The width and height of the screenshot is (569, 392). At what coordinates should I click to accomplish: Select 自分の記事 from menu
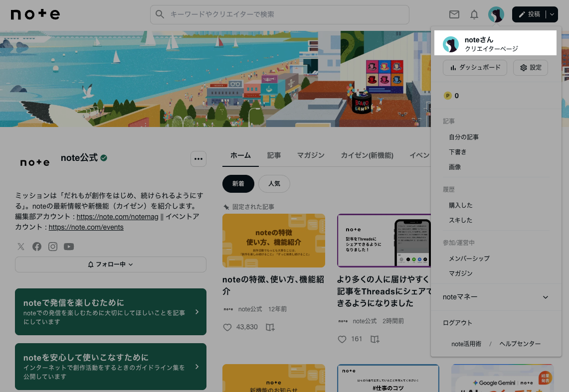click(x=464, y=137)
